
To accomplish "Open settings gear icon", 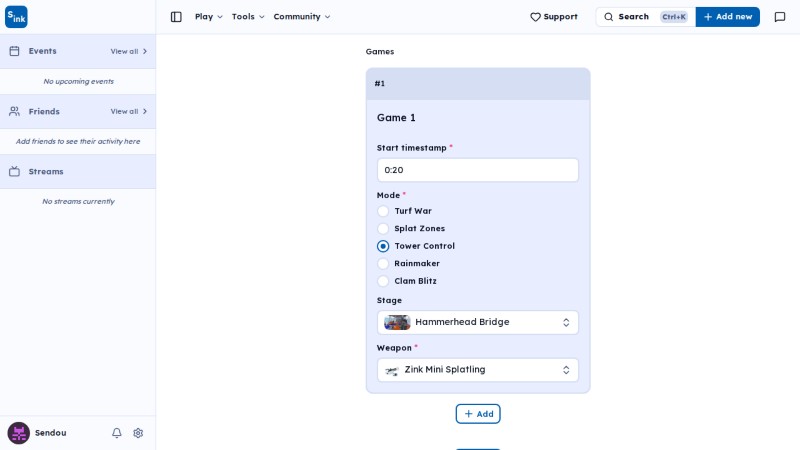I will (138, 433).
